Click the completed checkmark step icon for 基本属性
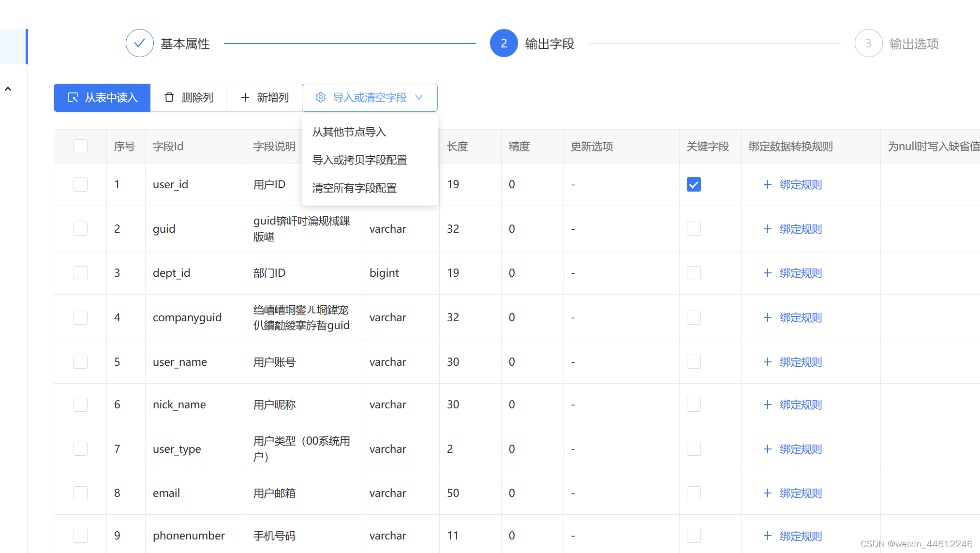This screenshot has width=980, height=553. coord(139,44)
